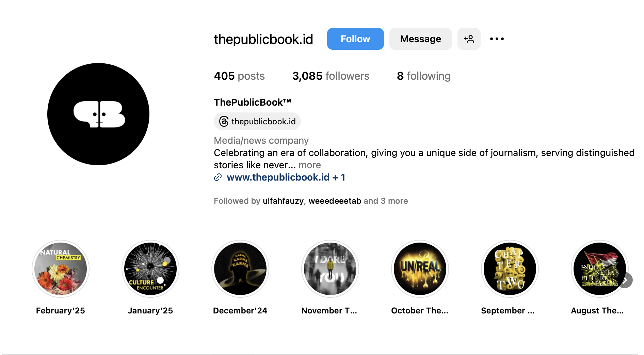View the 8 following list

click(x=423, y=76)
